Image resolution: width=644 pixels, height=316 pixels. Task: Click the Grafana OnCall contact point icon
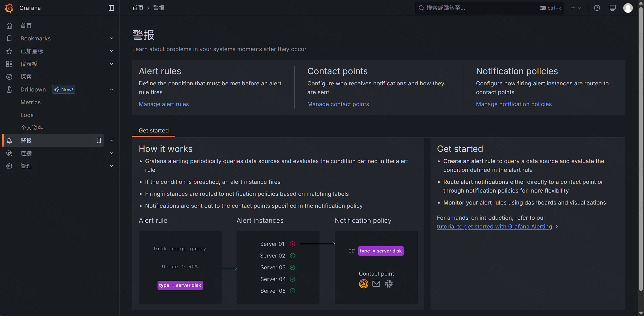point(364,284)
